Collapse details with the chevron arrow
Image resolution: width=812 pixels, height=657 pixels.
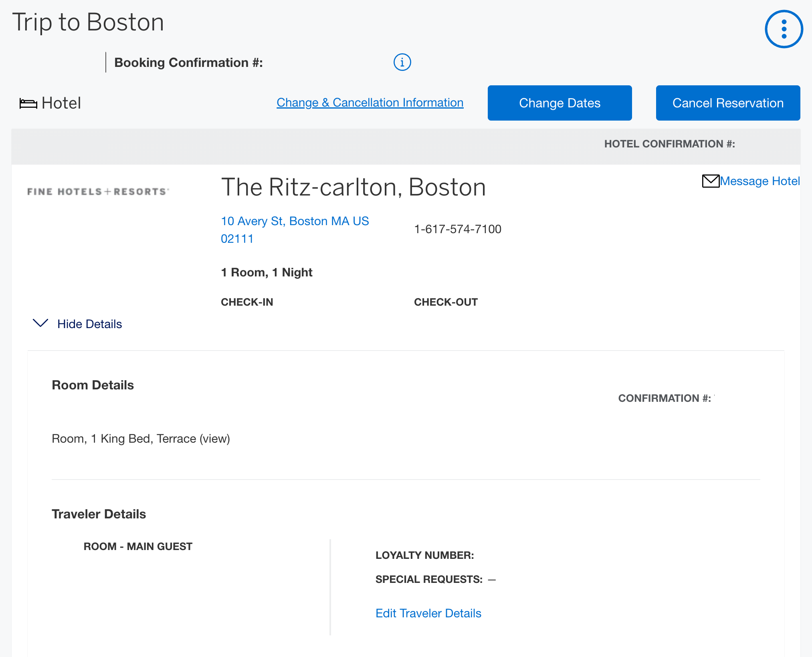click(40, 323)
